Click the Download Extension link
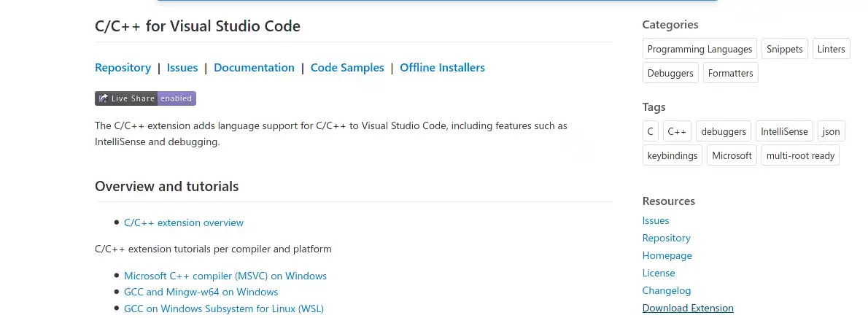The height and width of the screenshot is (318, 868). pyautogui.click(x=688, y=308)
